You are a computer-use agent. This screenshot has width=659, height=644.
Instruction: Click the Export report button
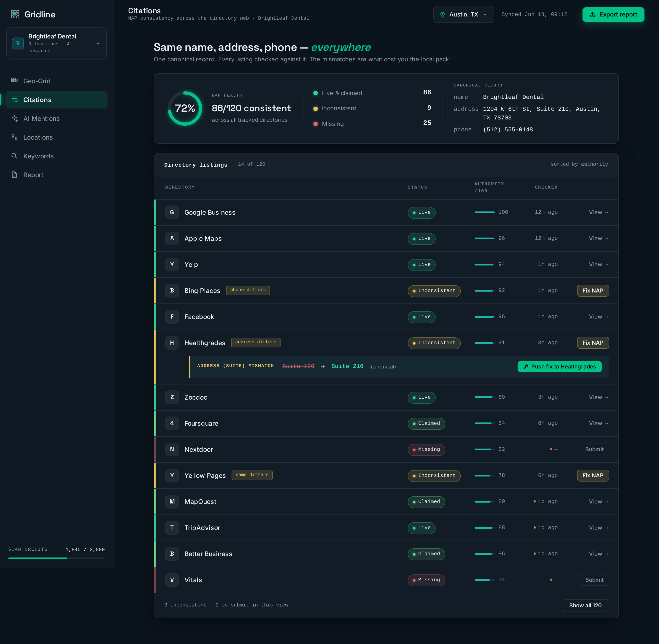pyautogui.click(x=613, y=15)
